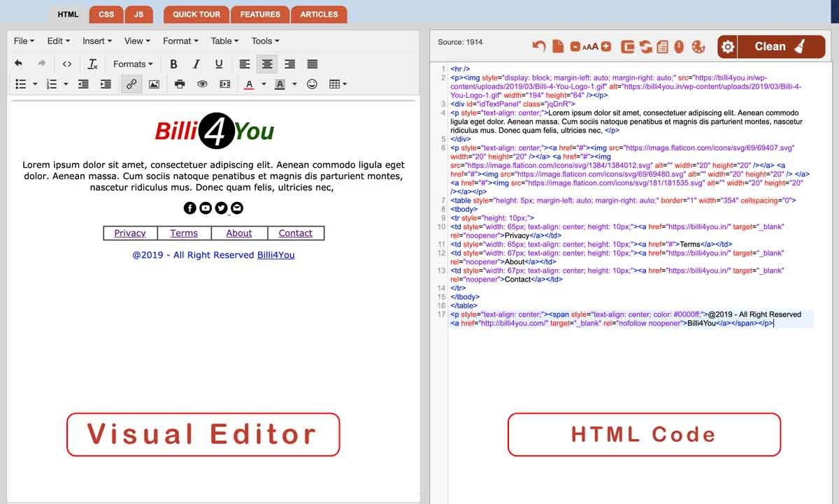This screenshot has width=839, height=504.
Task: Apply background color with the highlighted A
Action: pyautogui.click(x=280, y=84)
